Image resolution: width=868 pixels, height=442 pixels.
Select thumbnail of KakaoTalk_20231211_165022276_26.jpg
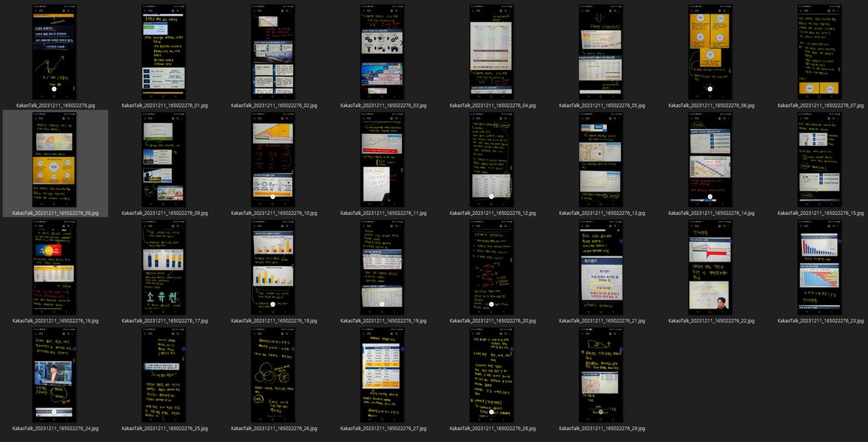click(273, 375)
